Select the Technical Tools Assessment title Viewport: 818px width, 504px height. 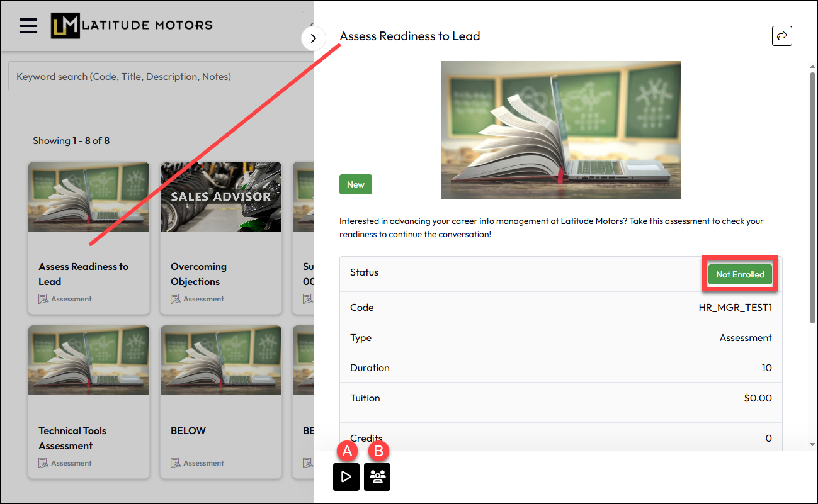[x=72, y=438]
